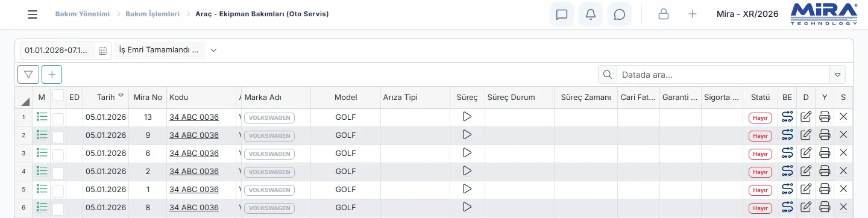Open list menu icon for Mira No 13 row
This screenshot has height=218, width=868.
42,117
